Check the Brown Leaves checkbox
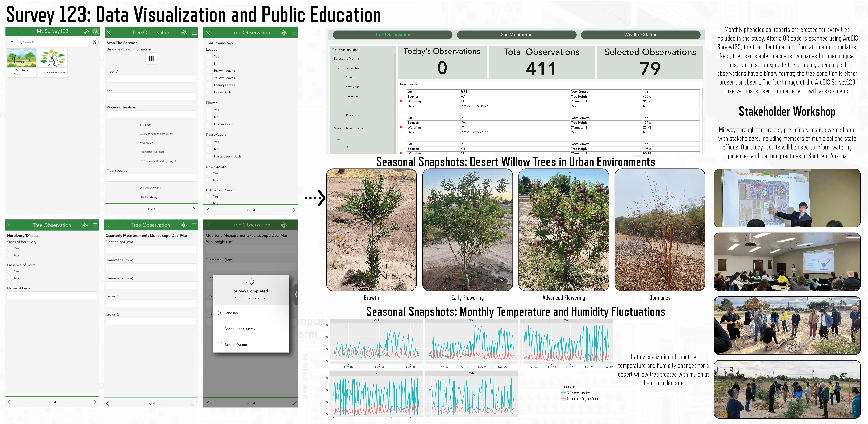Screen dimensions: 868x424 tap(210, 71)
